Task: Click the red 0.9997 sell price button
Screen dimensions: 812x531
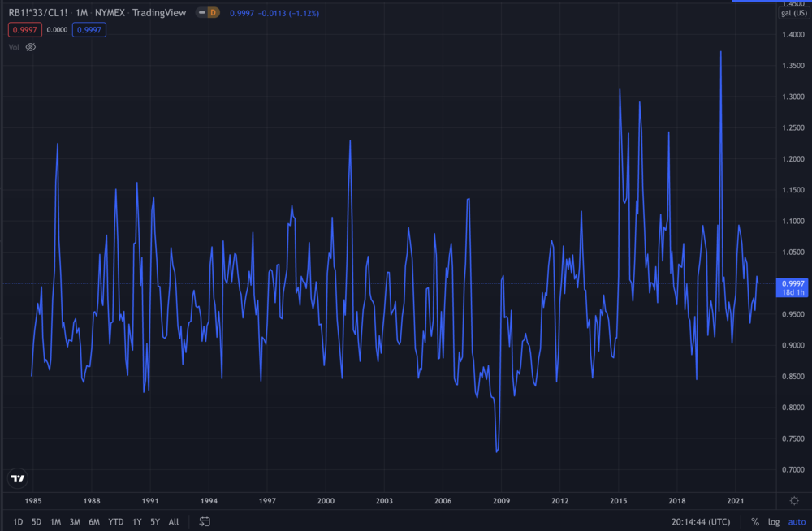Action: [23, 29]
